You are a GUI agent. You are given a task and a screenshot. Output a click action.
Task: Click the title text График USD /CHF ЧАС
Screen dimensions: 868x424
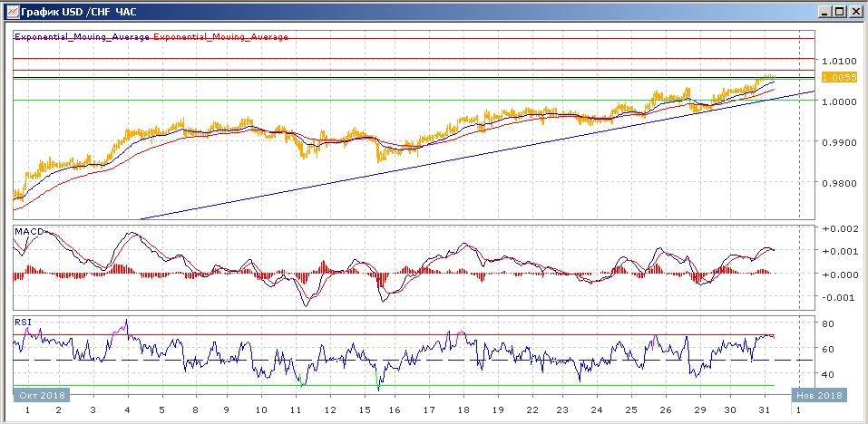(78, 11)
